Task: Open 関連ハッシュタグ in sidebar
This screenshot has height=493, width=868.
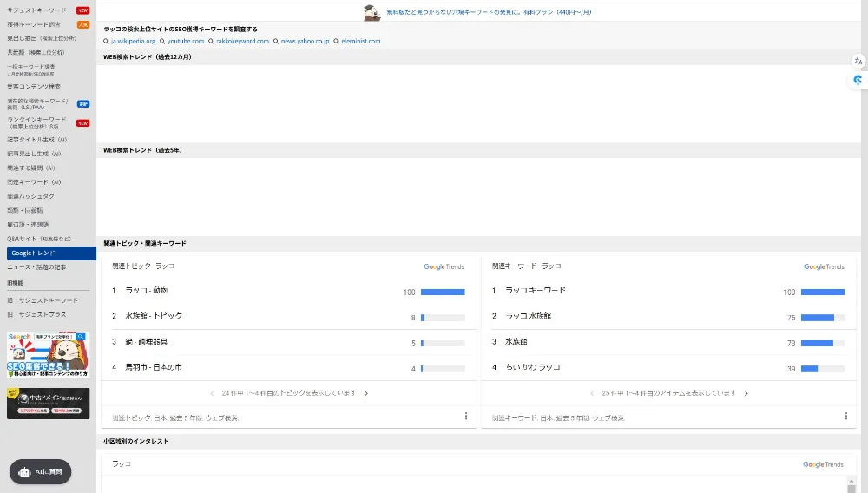Action: pos(30,196)
